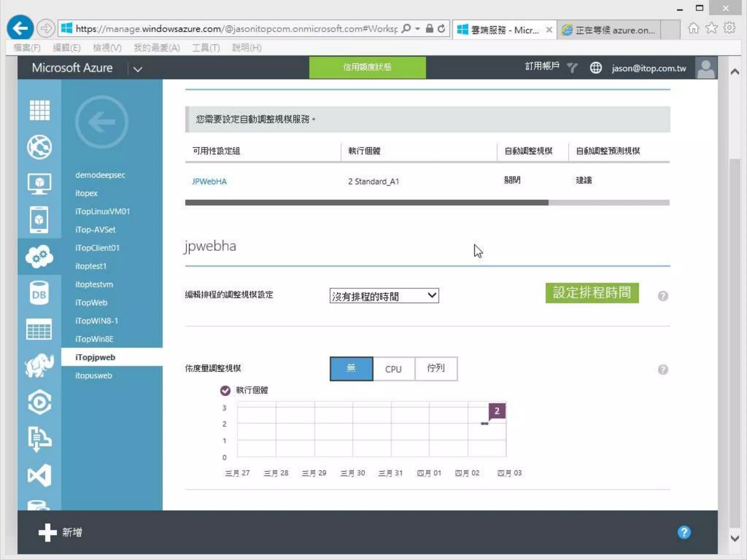Open the HDInsight elephant icon
The width and height of the screenshot is (747, 560).
click(39, 366)
